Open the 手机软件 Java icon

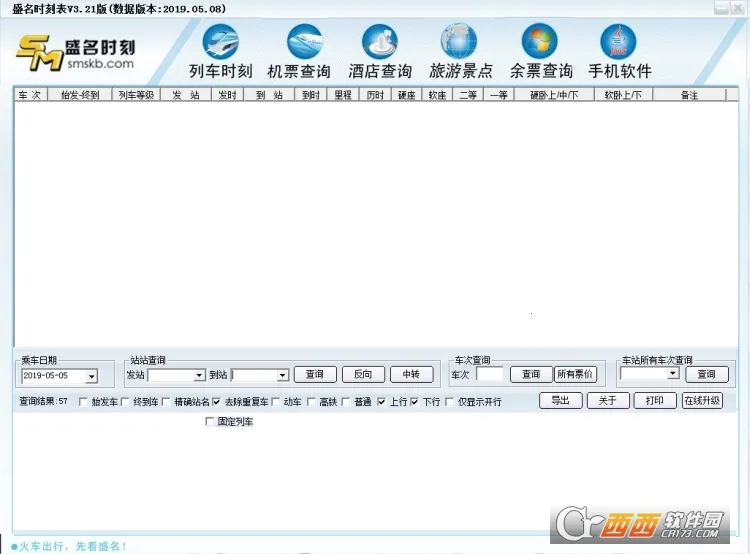pos(618,42)
